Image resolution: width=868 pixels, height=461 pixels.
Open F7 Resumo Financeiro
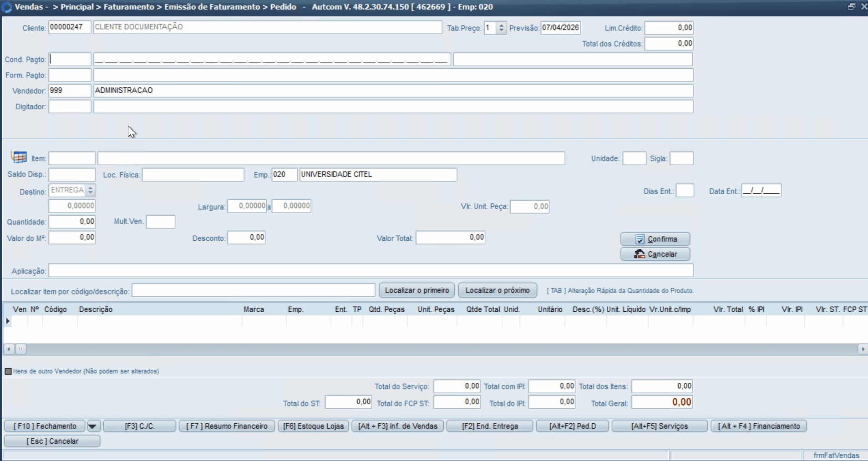point(227,426)
